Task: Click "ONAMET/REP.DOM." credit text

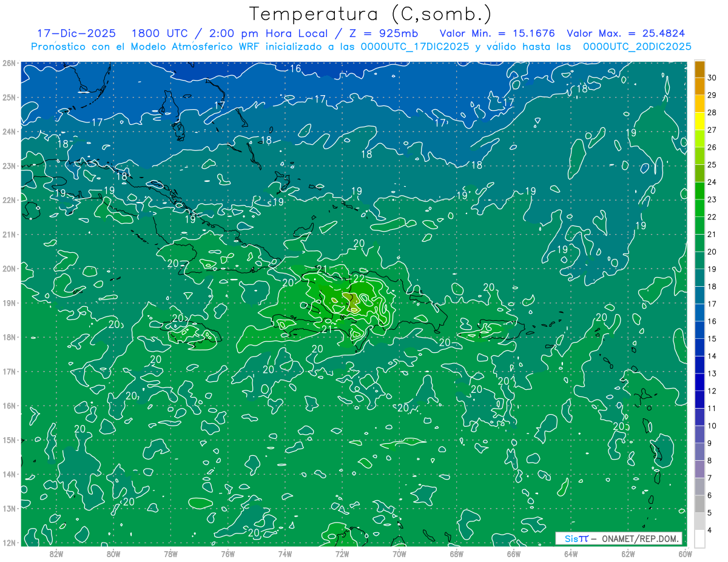Action: click(639, 538)
